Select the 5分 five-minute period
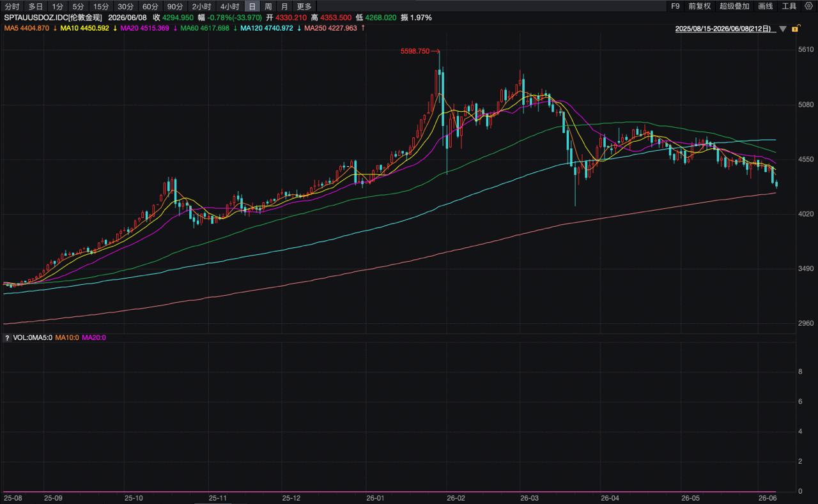Image resolution: width=818 pixels, height=504 pixels. pos(78,6)
